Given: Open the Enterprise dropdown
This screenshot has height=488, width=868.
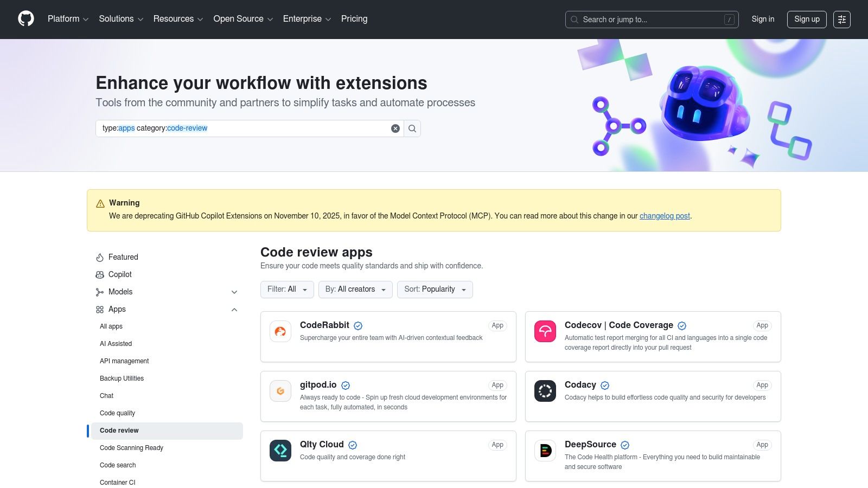Looking at the screenshot, I should [x=307, y=19].
